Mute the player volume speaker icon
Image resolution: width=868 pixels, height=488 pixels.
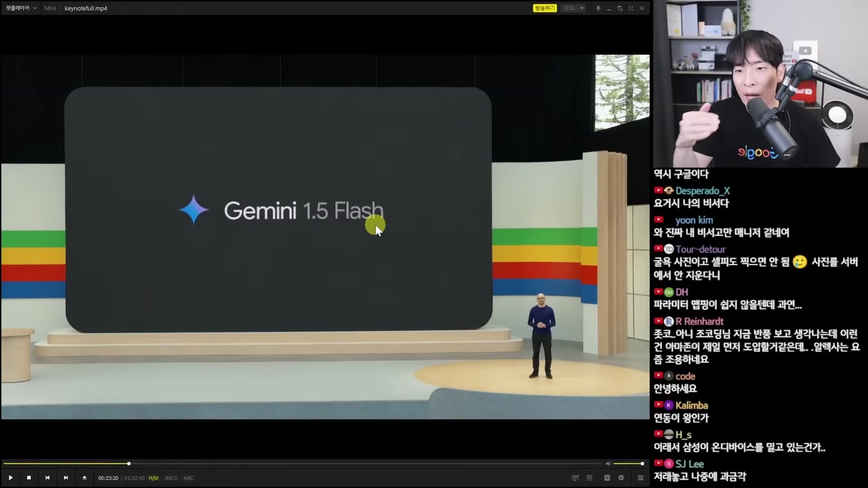pyautogui.click(x=608, y=463)
